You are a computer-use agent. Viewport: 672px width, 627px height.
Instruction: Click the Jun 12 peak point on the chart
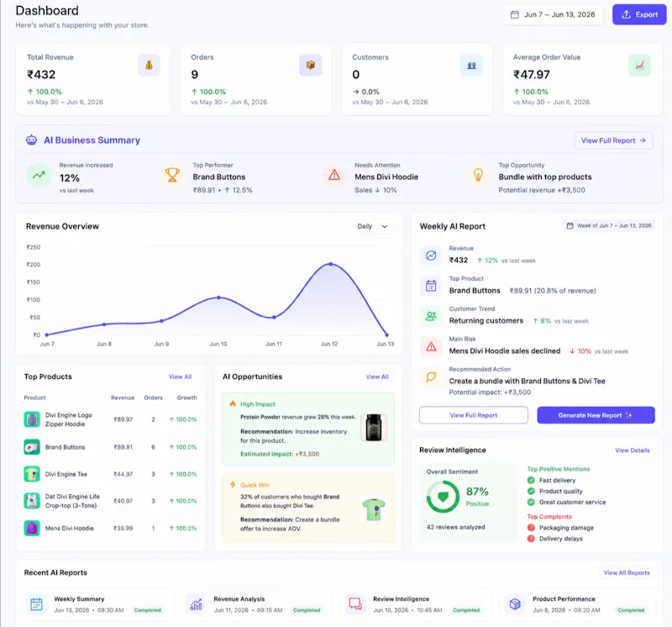[330, 264]
